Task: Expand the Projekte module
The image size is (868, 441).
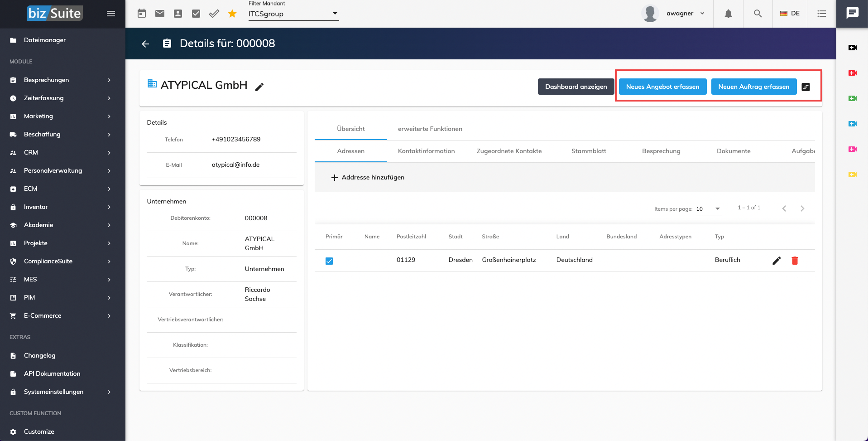Action: click(62, 243)
